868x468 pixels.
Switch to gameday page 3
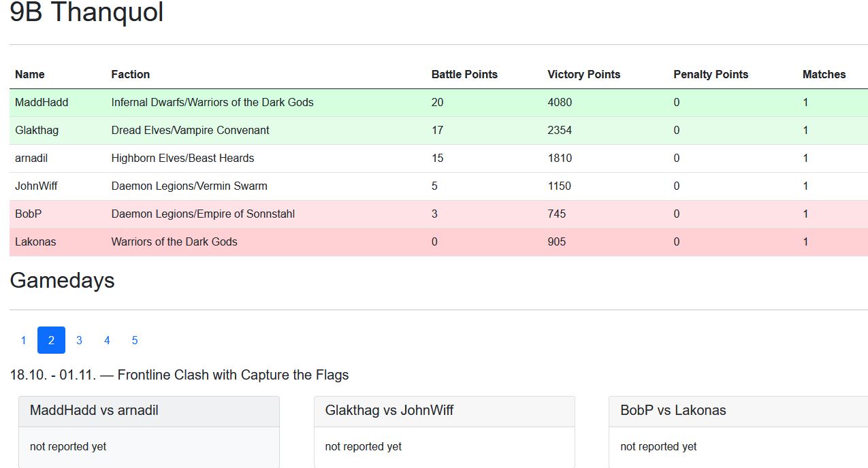79,340
